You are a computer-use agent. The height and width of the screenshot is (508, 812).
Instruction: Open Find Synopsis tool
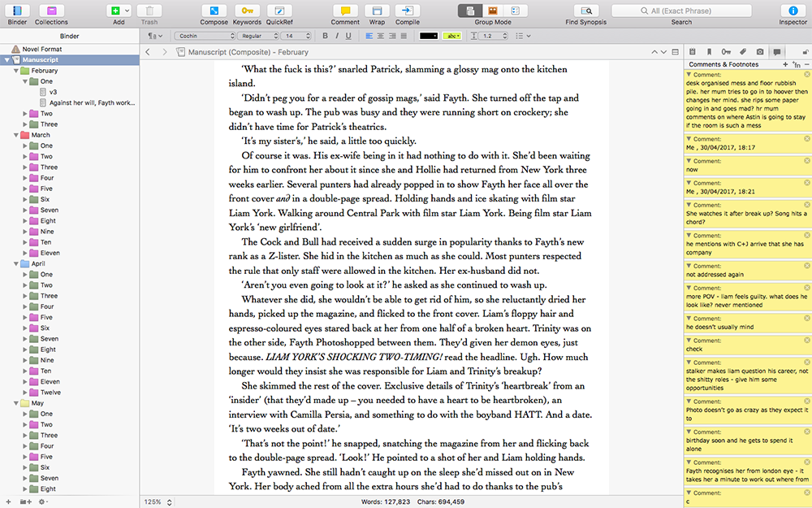click(x=585, y=11)
